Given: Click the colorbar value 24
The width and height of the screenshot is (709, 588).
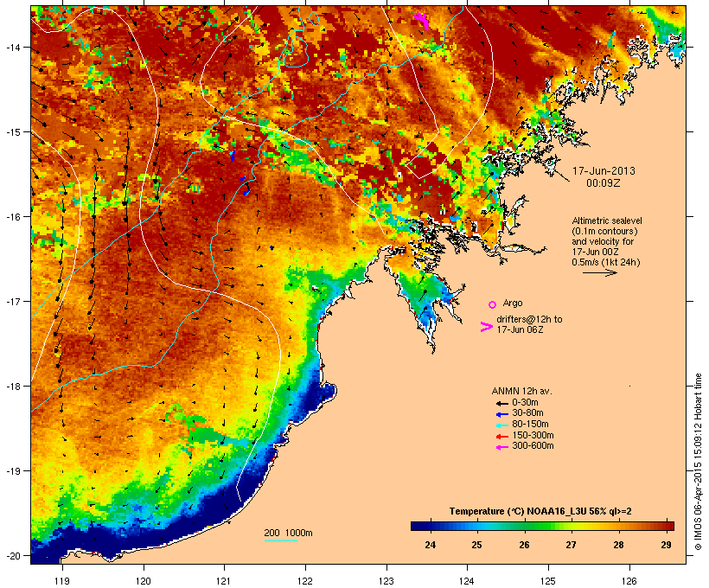Looking at the screenshot, I should [x=430, y=545].
